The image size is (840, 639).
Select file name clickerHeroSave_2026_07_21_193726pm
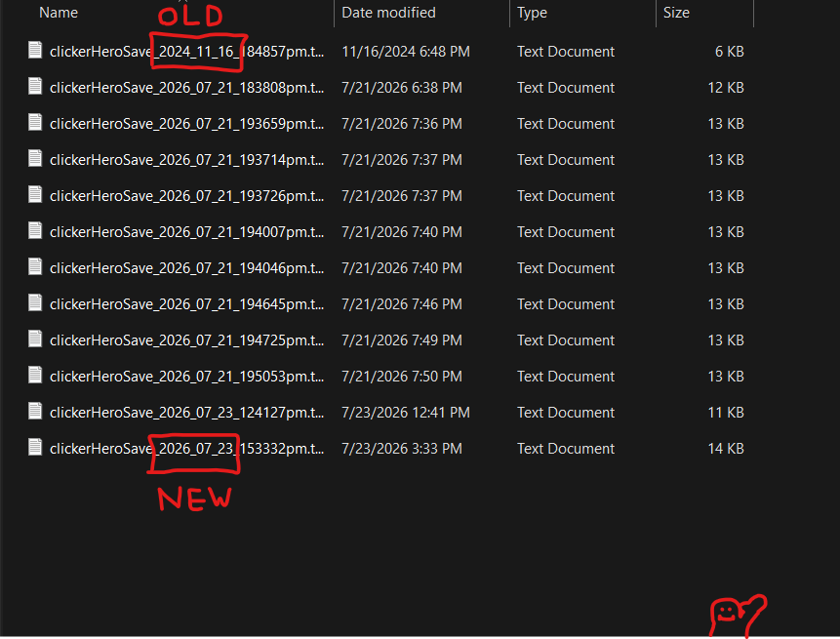pyautogui.click(x=186, y=196)
